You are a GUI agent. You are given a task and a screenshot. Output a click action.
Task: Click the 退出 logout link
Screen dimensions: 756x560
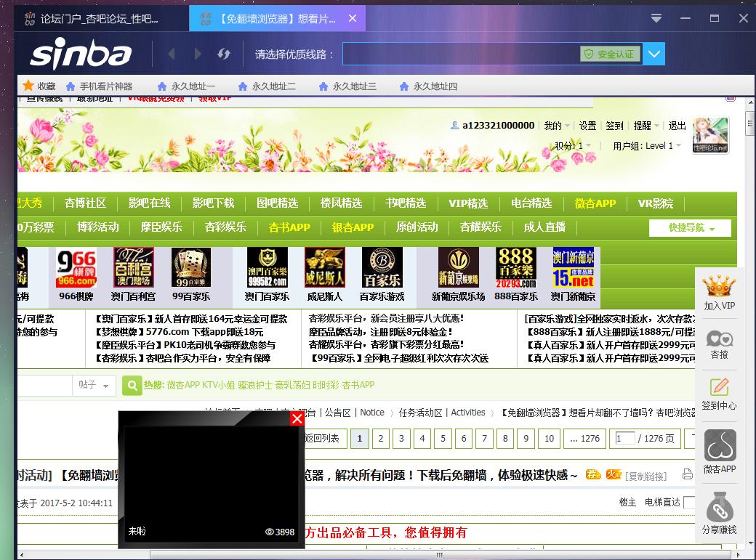point(677,126)
